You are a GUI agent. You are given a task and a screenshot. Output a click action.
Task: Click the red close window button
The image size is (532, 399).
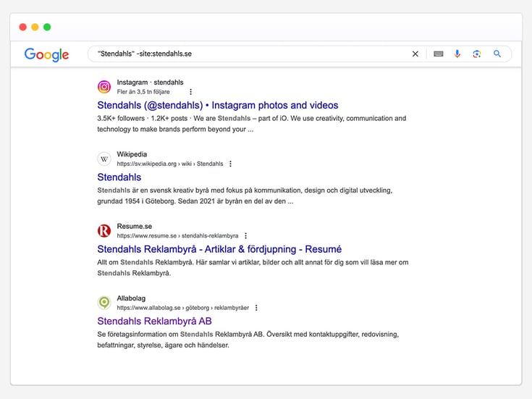click(22, 27)
